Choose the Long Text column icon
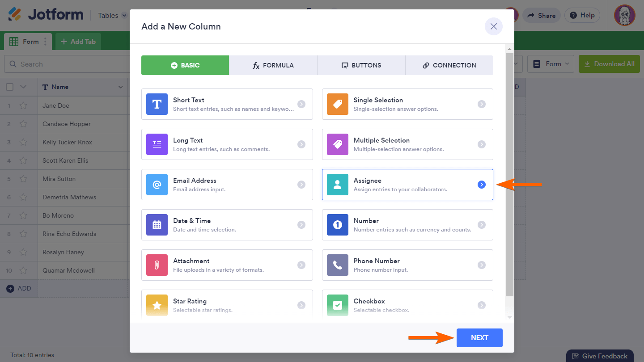The image size is (644, 362). pos(157,144)
